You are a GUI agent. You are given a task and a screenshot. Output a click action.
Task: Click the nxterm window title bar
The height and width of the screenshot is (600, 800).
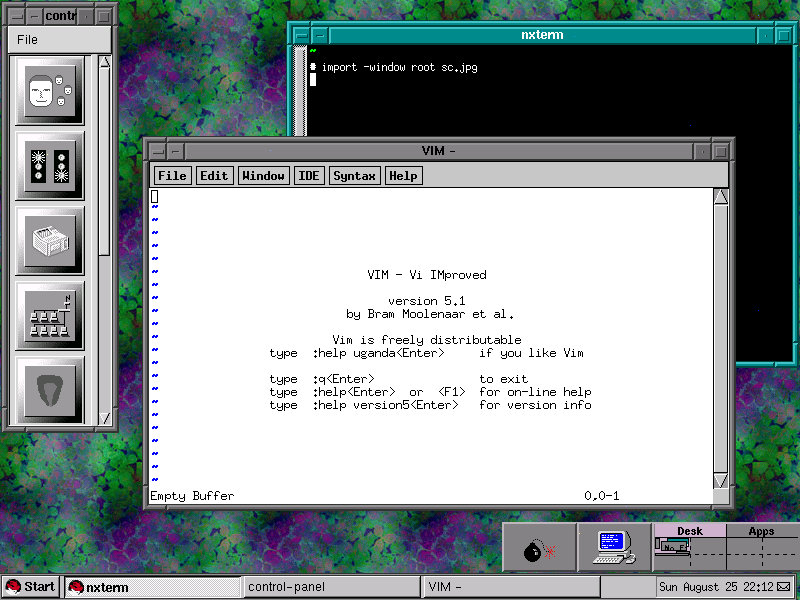tap(542, 35)
